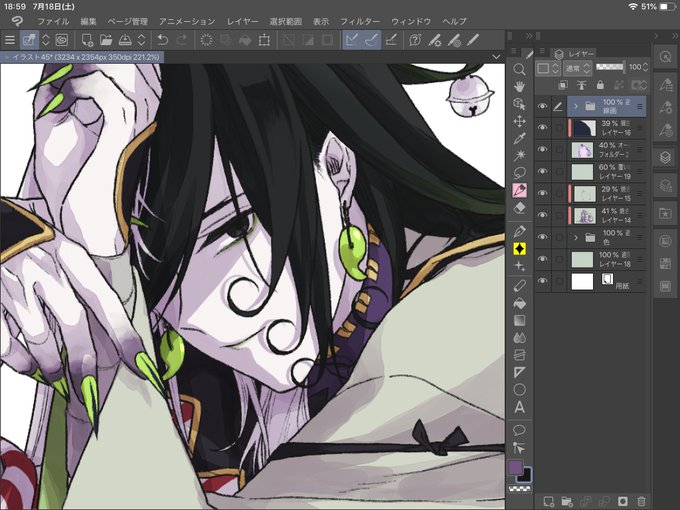Toggle visibility of layer レイヤー 15
Image resolution: width=680 pixels, height=510 pixels.
tap(543, 193)
